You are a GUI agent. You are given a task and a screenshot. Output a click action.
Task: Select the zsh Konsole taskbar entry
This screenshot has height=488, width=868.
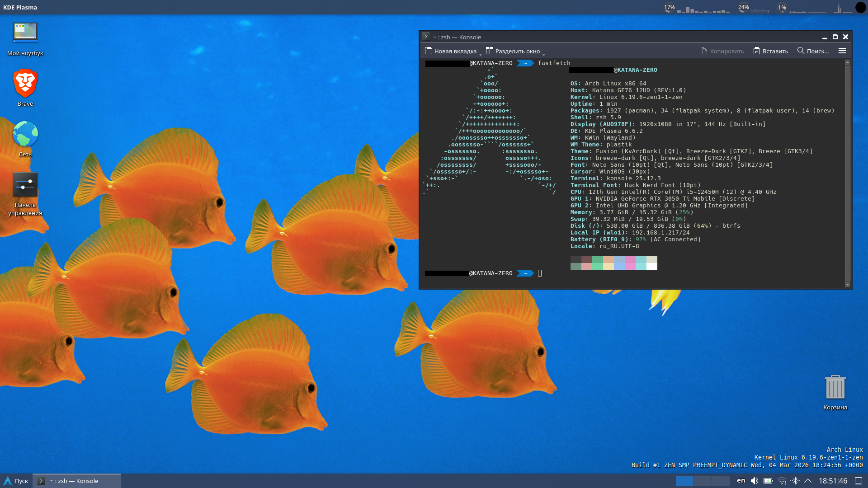pos(77,481)
